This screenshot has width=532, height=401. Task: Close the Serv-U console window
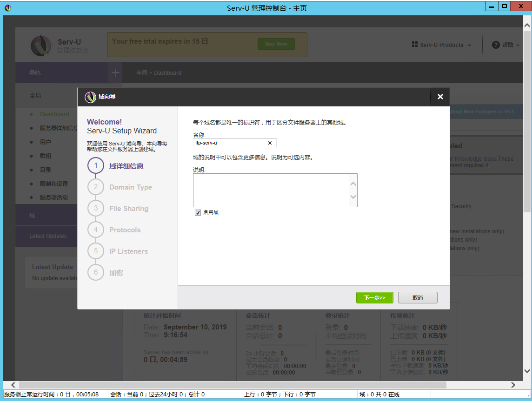point(521,7)
